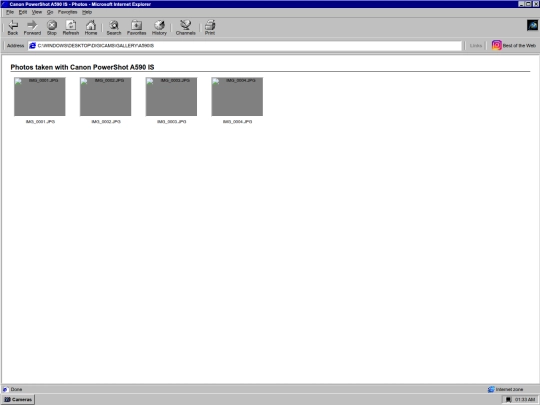Screen dimensions: 540x405
Task: Go Back using the toolbar arrow
Action: 13,28
